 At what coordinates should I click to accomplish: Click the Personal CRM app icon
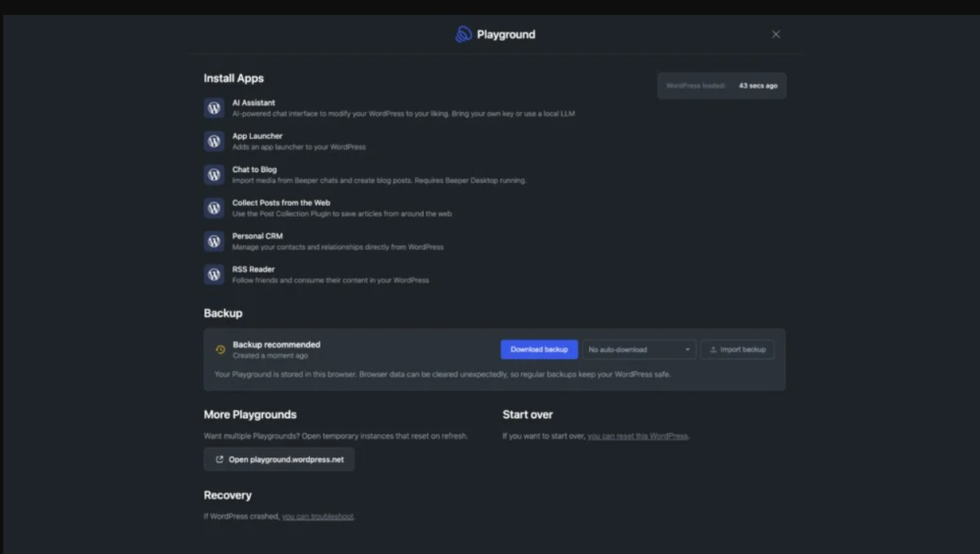[x=214, y=241]
